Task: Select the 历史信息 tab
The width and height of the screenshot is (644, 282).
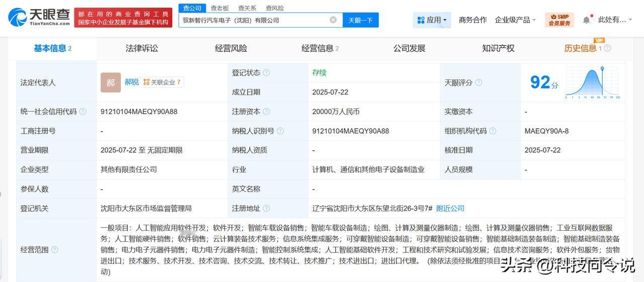Action: tap(581, 48)
